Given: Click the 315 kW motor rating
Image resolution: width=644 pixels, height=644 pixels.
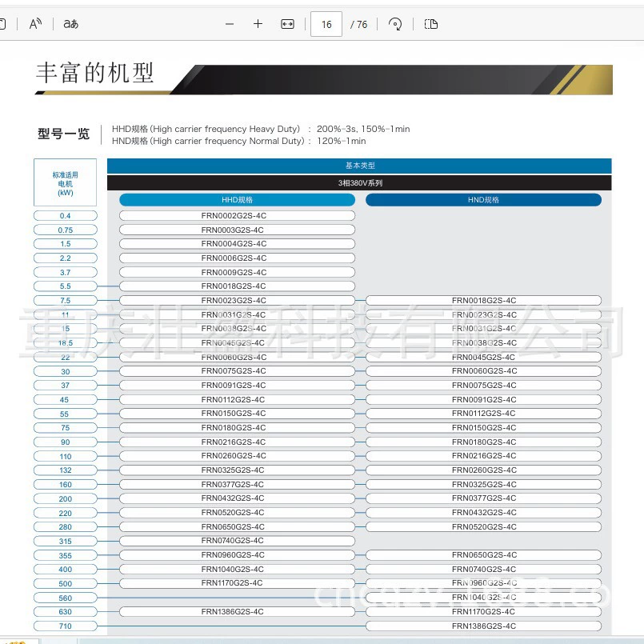Looking at the screenshot, I should click(x=66, y=542).
